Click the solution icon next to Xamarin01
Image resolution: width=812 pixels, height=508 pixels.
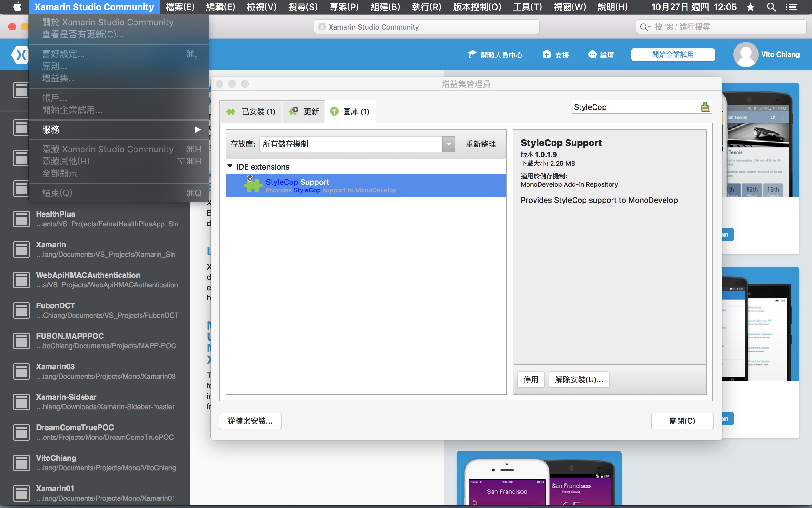tap(22, 493)
